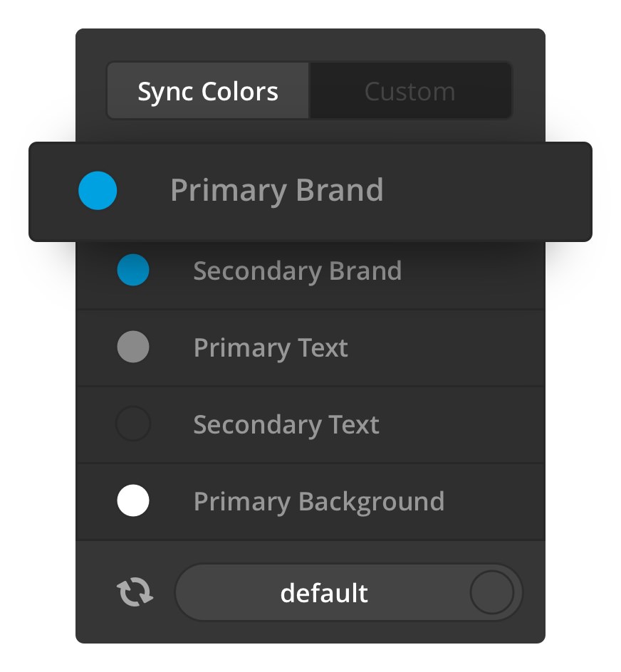The width and height of the screenshot is (621, 672).
Task: Select the Primary Text list row
Action: pos(310,347)
